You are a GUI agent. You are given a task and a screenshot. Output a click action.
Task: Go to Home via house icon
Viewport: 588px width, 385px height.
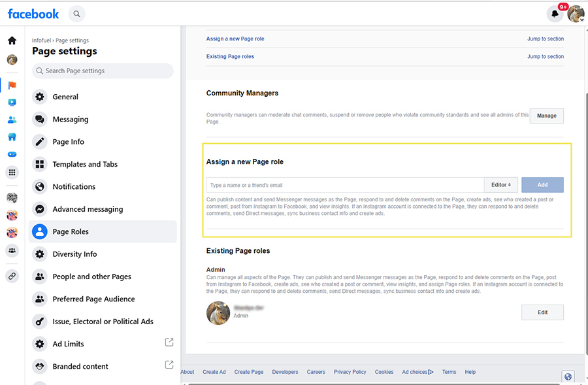tap(12, 41)
